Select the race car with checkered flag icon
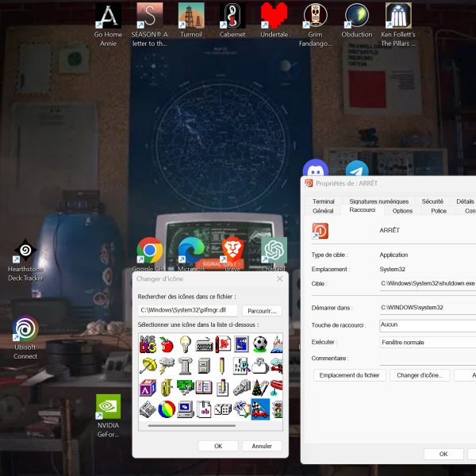 tap(259, 409)
